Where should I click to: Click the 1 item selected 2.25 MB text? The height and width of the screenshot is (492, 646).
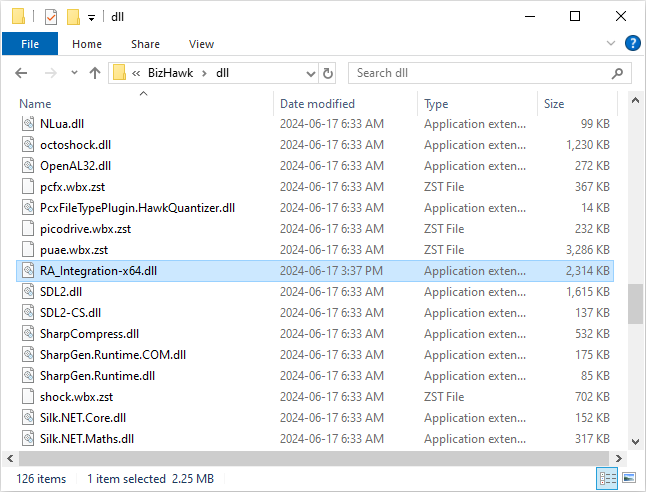150,479
